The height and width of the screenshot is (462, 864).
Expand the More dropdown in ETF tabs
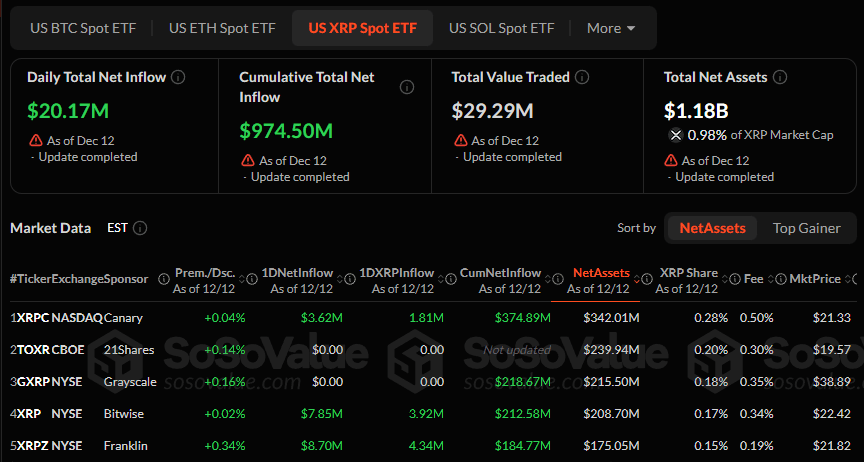(611, 28)
